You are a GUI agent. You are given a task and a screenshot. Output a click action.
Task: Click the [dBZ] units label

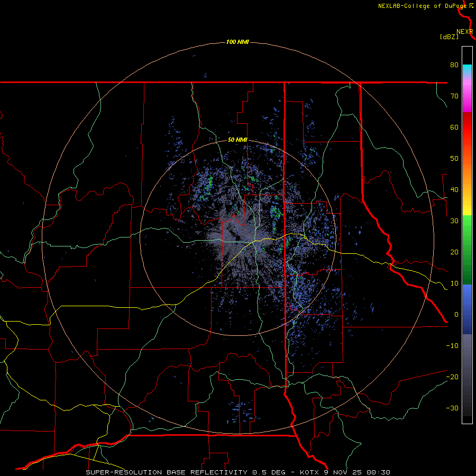[449, 37]
